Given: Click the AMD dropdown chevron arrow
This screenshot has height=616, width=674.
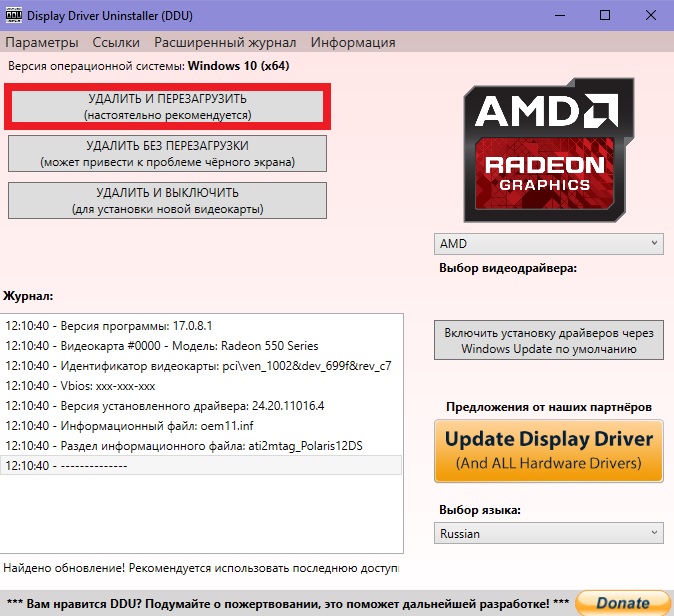Looking at the screenshot, I should pos(654,243).
